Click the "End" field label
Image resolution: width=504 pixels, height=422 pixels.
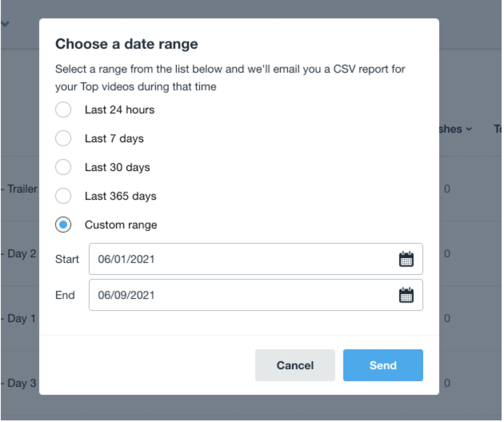coord(65,295)
